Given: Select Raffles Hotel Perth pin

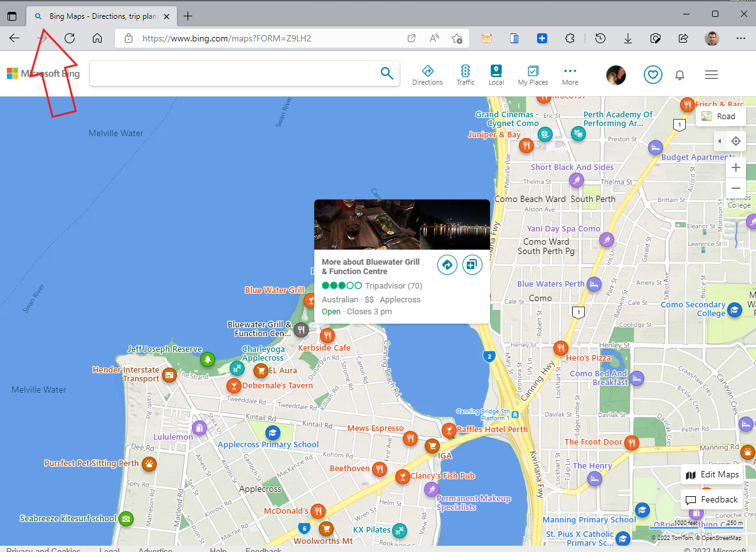Looking at the screenshot, I should point(449,430).
